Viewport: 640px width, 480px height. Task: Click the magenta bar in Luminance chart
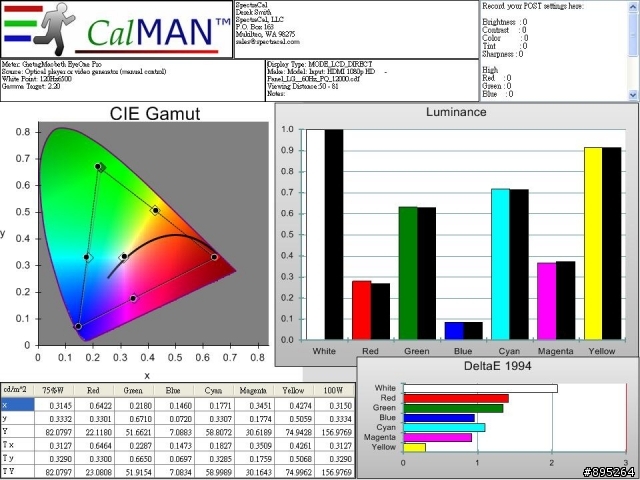click(x=547, y=301)
